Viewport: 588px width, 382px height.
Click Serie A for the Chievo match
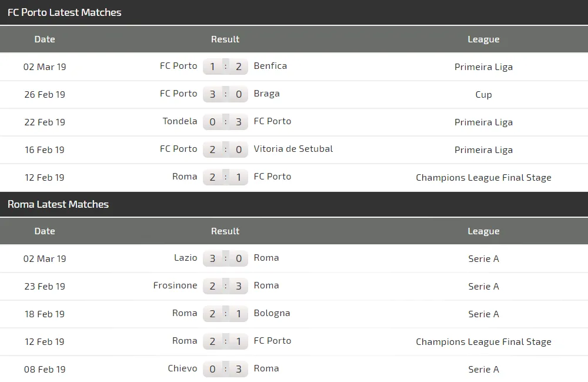pyautogui.click(x=483, y=369)
